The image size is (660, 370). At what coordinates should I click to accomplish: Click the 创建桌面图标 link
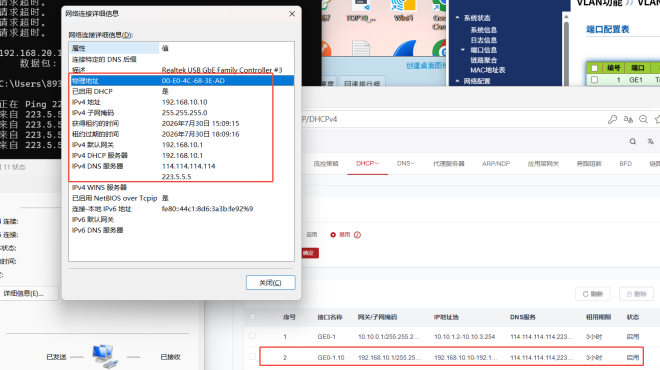(425, 66)
